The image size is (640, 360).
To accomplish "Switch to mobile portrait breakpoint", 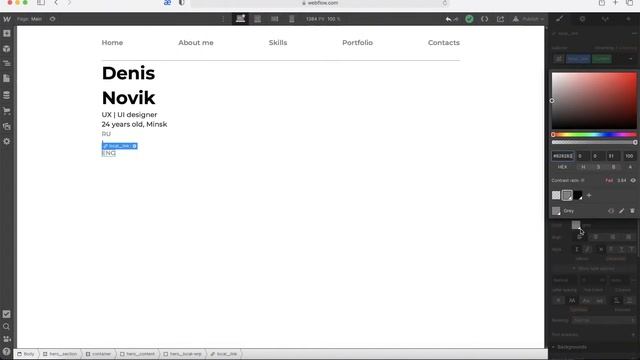I will point(292,19).
